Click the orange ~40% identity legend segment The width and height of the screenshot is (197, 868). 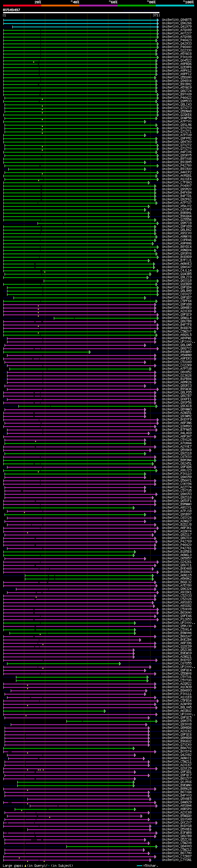(60, 6)
